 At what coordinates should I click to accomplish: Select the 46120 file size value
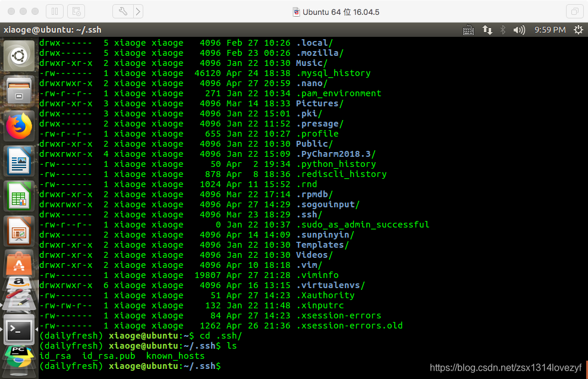pos(207,73)
